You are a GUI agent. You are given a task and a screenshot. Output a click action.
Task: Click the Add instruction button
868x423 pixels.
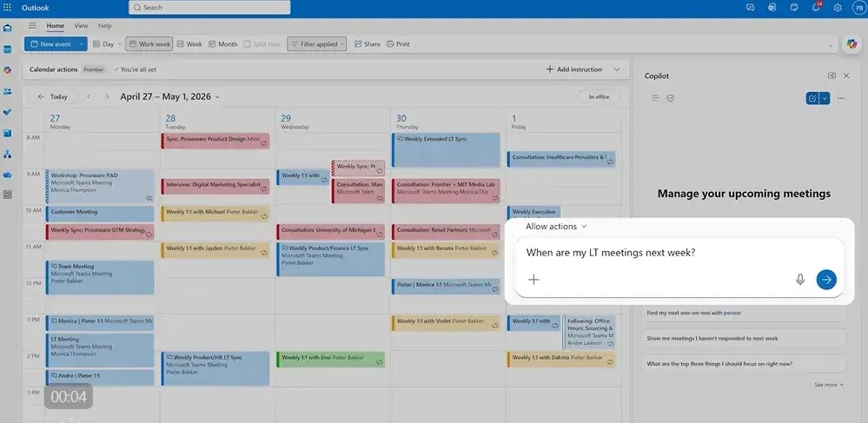click(574, 69)
